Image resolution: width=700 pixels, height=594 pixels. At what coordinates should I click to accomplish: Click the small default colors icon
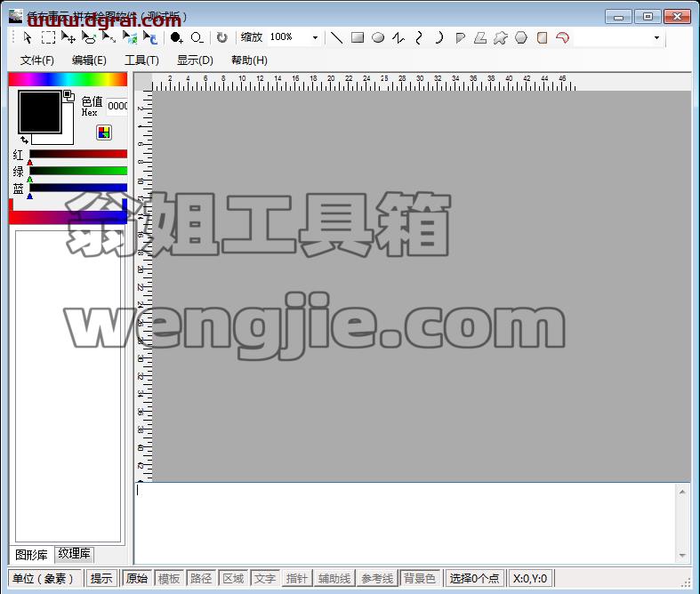pyautogui.click(x=68, y=94)
